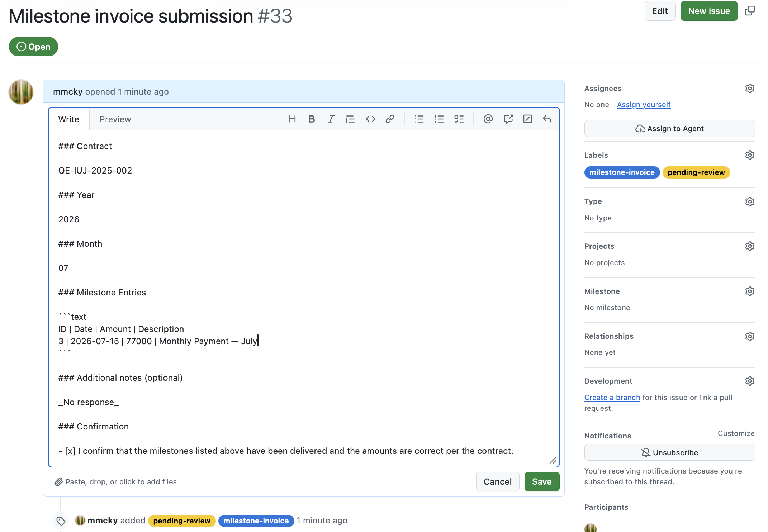Switch to the Preview tab
The width and height of the screenshot is (768, 532).
click(115, 119)
